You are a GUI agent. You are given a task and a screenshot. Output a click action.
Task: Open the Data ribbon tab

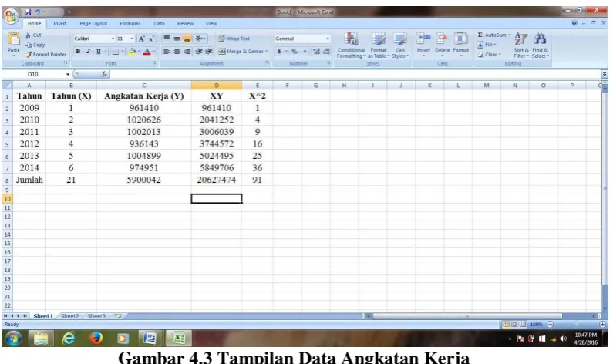(159, 23)
